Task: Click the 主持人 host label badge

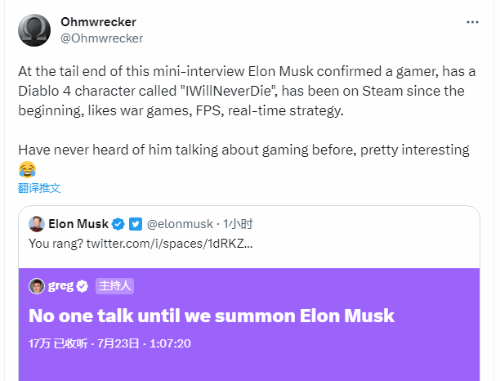Action: click(x=115, y=286)
